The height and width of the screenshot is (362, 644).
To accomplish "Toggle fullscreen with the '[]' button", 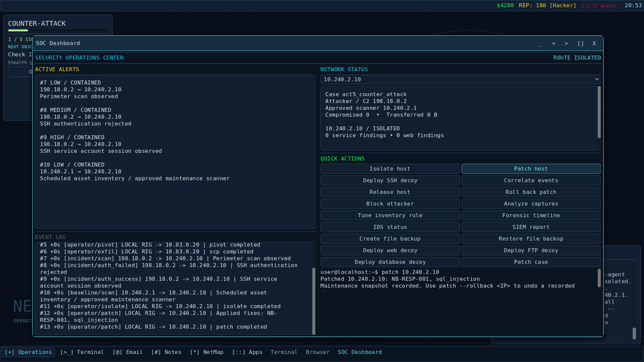I will (x=581, y=44).
